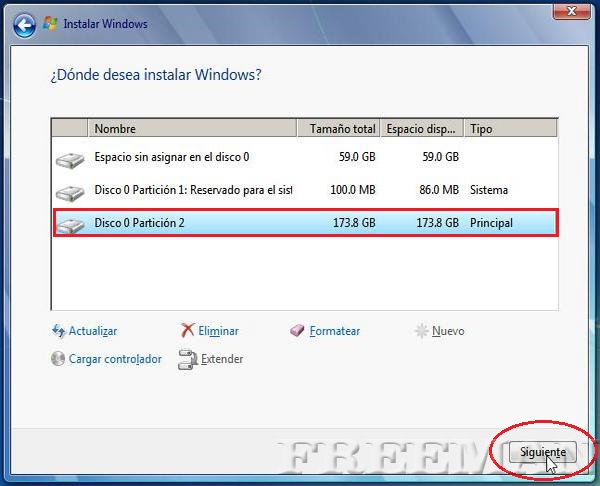Proceed with the Siguiente button

point(543,452)
